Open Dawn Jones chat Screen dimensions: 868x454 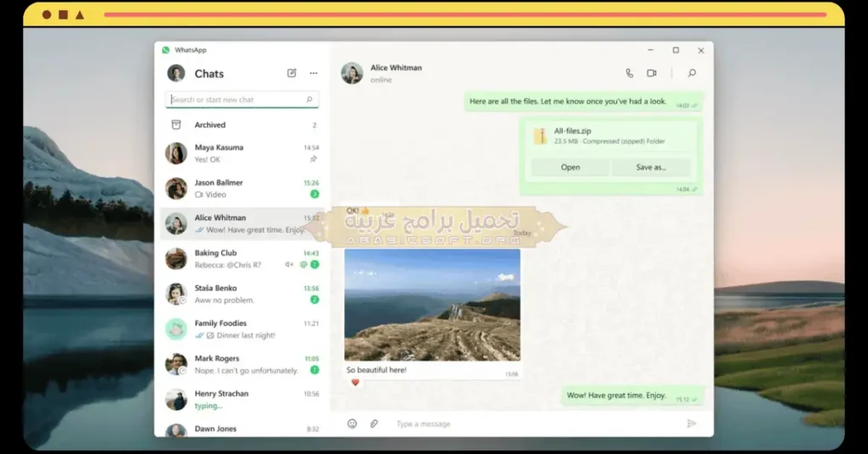(x=242, y=429)
